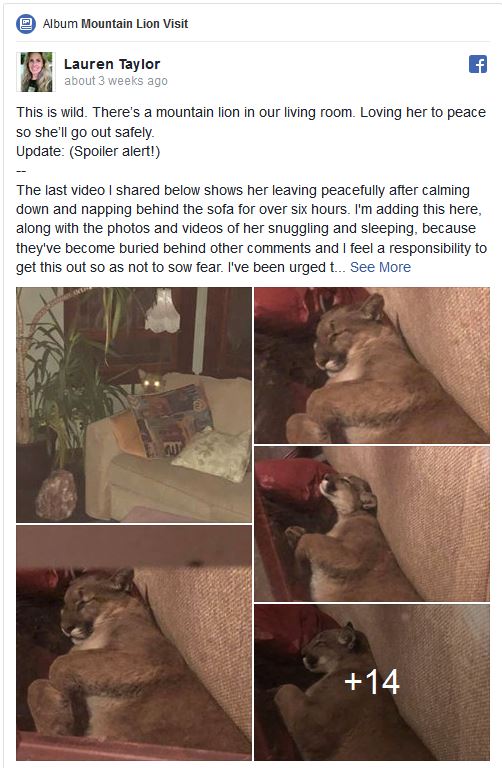The image size is (502, 768).
Task: Open the Mountain Lion Visit album link
Action: [135, 24]
